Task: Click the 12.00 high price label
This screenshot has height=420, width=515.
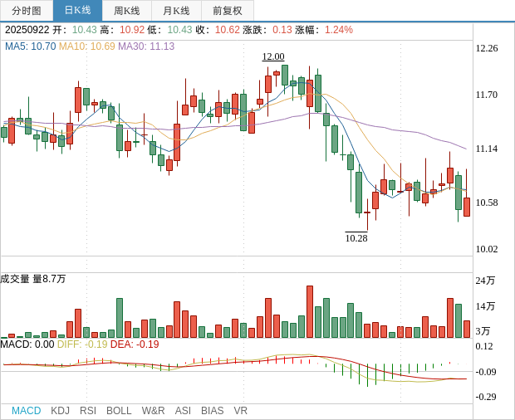Action: [273, 56]
